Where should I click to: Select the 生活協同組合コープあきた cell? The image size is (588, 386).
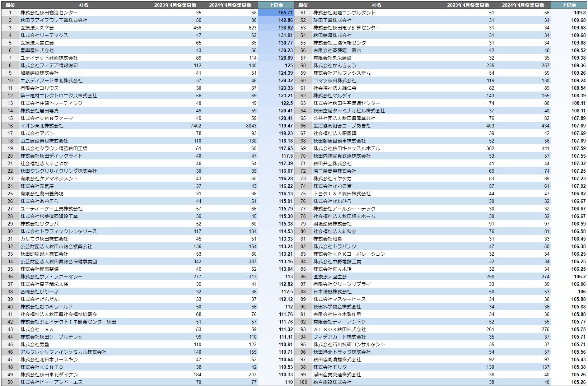point(342,126)
